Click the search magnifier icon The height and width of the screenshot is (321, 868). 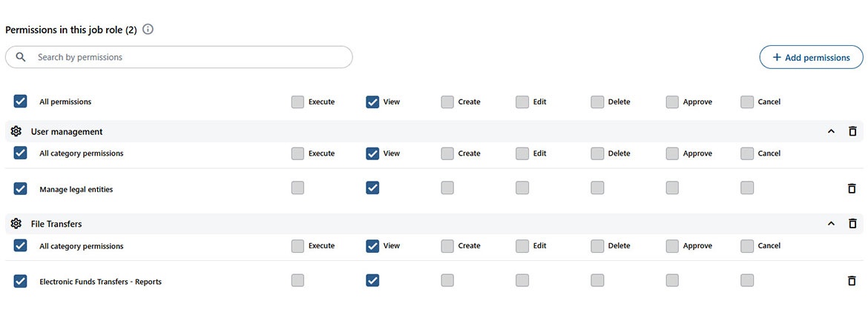pyautogui.click(x=21, y=57)
